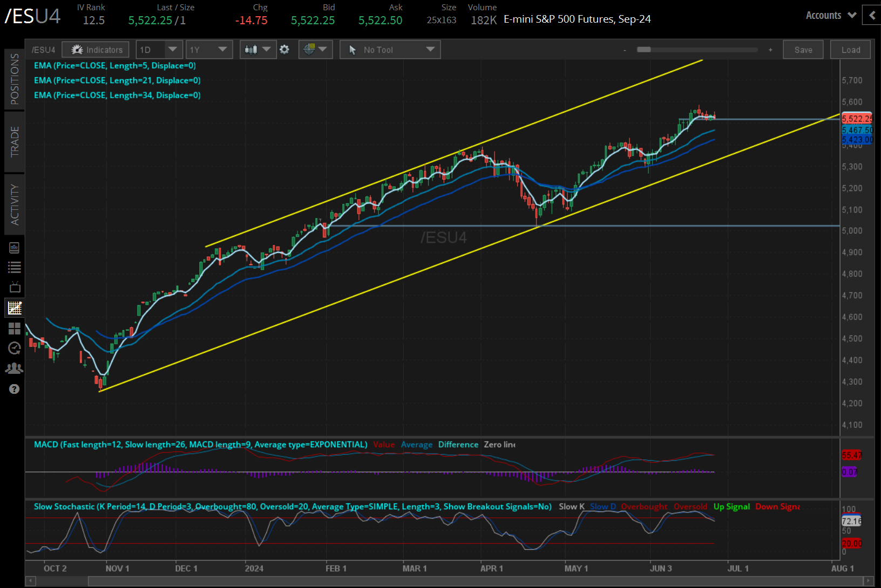Open the watchlist lines icon
The width and height of the screenshot is (881, 588).
pyautogui.click(x=15, y=267)
